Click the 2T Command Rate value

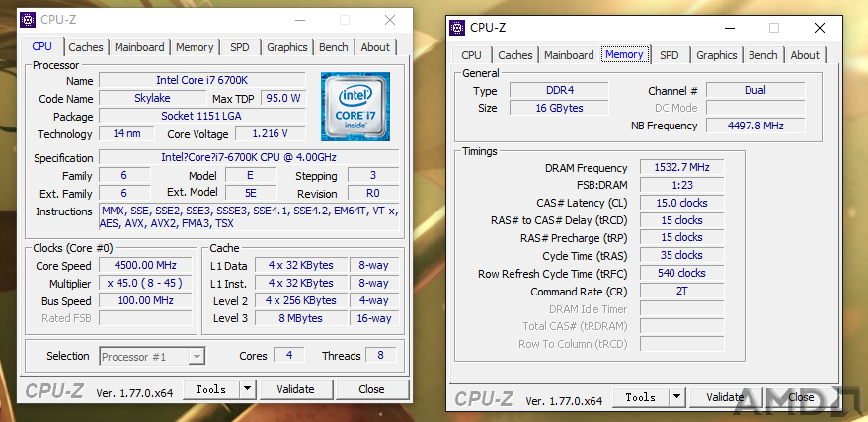click(x=682, y=291)
